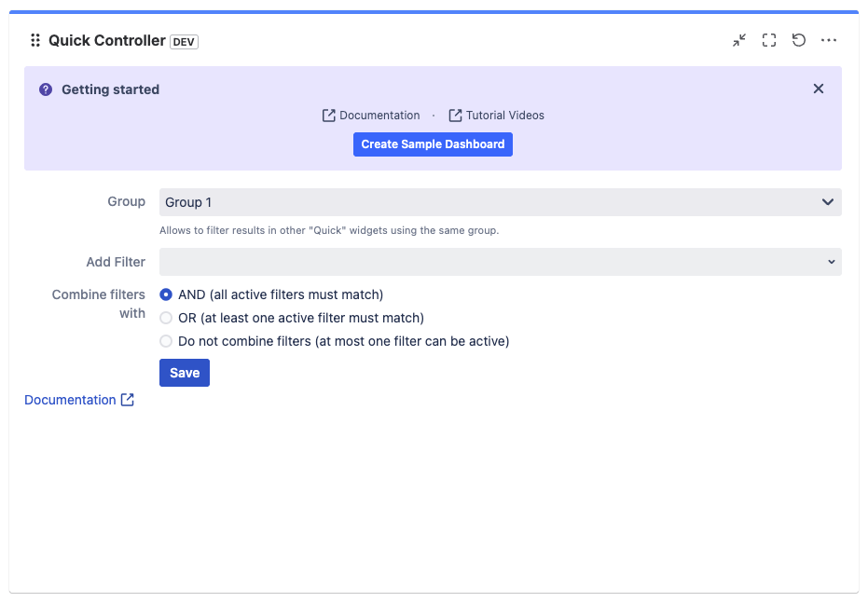Choose Do not combine filters option
The height and width of the screenshot is (602, 868).
165,341
